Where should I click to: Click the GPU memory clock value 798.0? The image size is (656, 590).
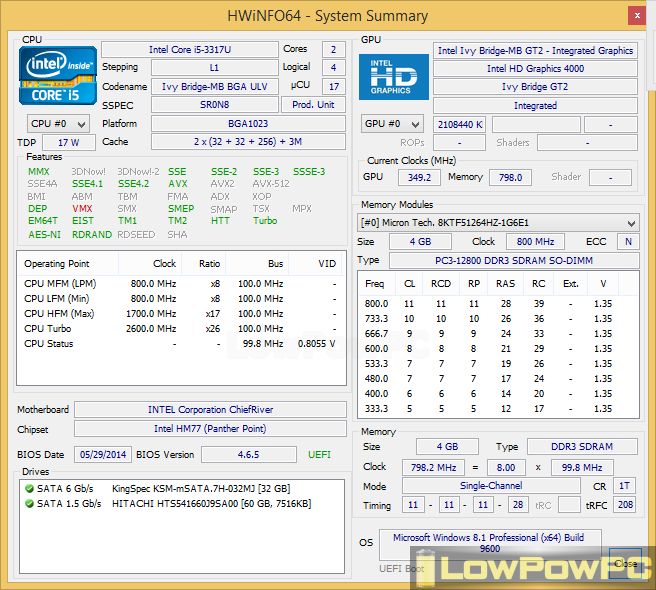click(510, 177)
